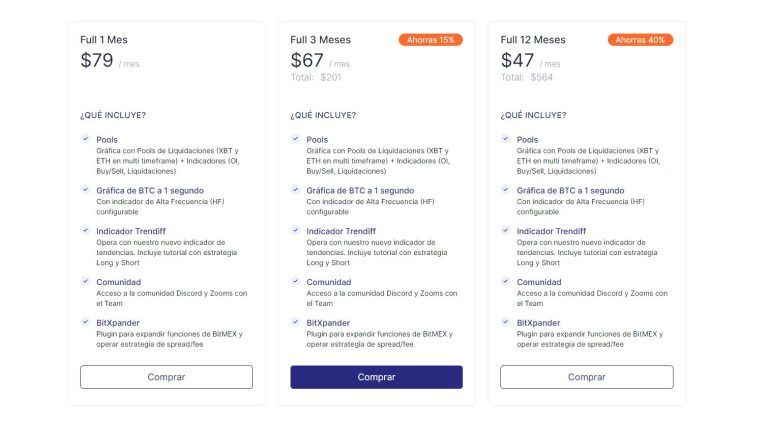Click the BitXpander checkmark icon in Full 1 Mes
This screenshot has width=768, height=424.
pos(85,322)
